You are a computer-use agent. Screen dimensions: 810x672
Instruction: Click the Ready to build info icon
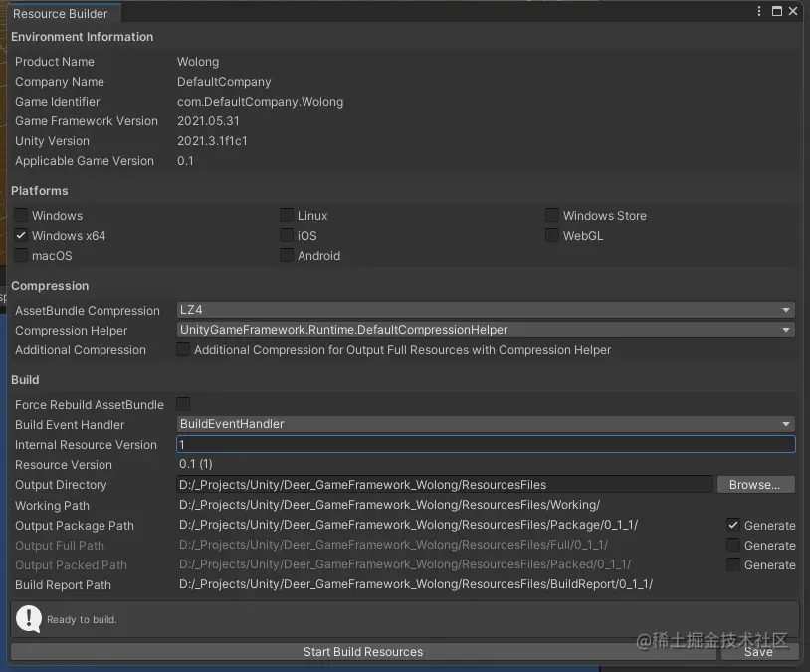29,619
